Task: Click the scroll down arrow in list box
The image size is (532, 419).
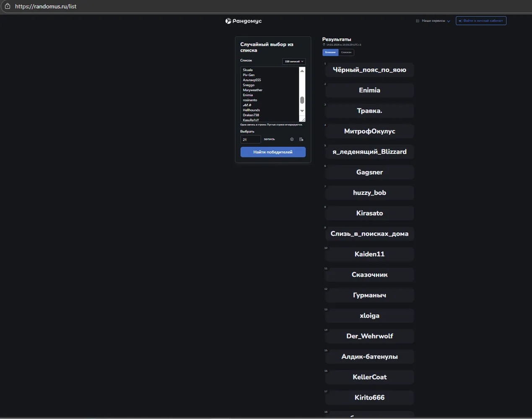Action: point(302,111)
